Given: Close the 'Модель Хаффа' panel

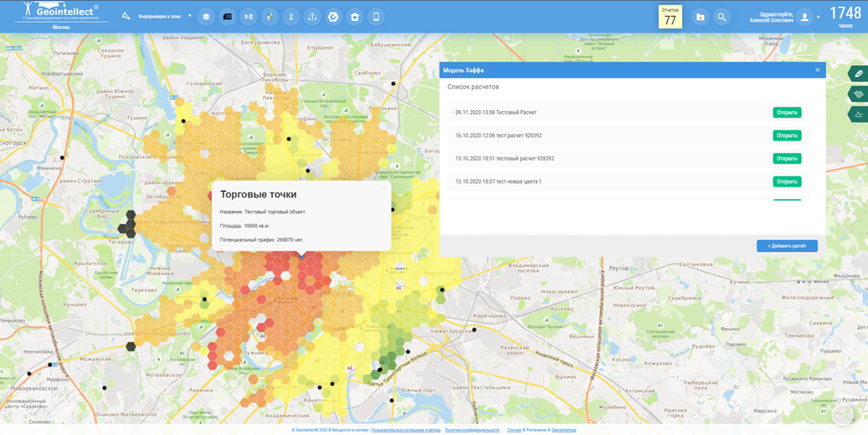Looking at the screenshot, I should 817,70.
